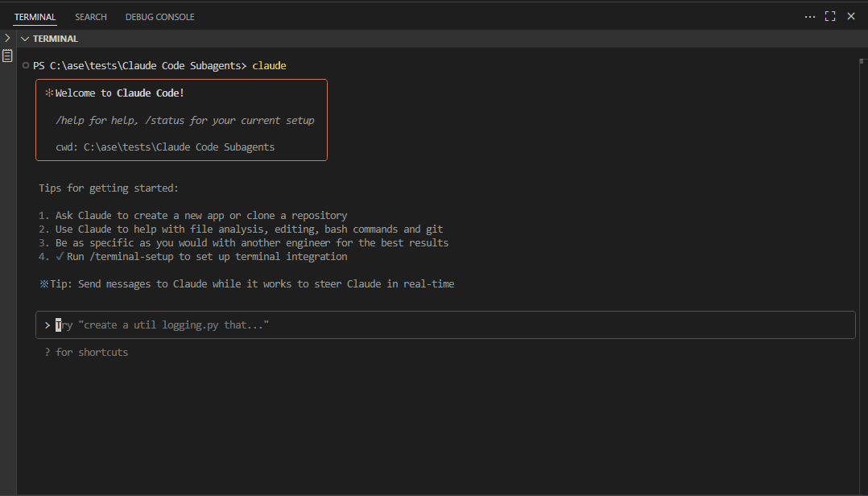Click the checkmark before 'Run /terminal-setup'
Viewport: 868px width, 496px height.
60,256
